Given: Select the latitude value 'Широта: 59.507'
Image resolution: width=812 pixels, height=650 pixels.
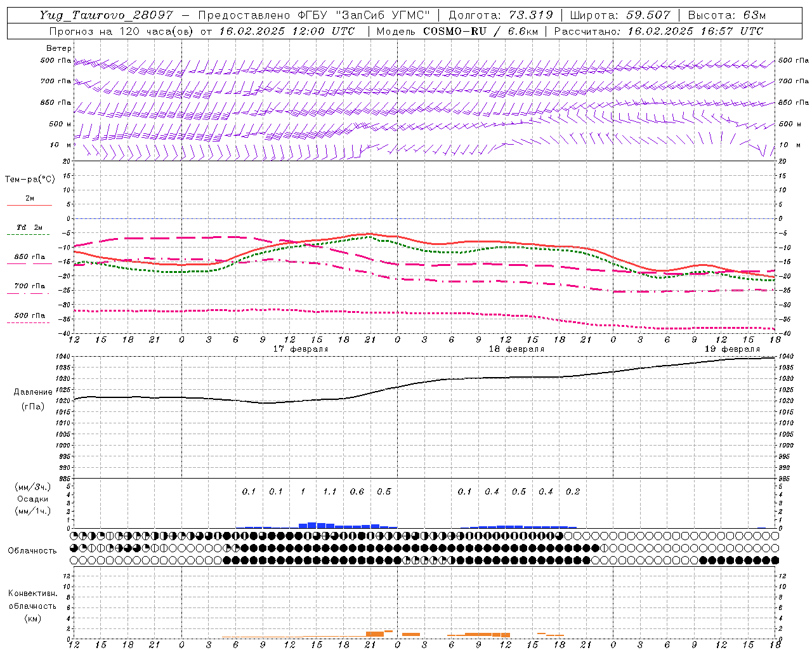Looking at the screenshot, I should [x=620, y=15].
